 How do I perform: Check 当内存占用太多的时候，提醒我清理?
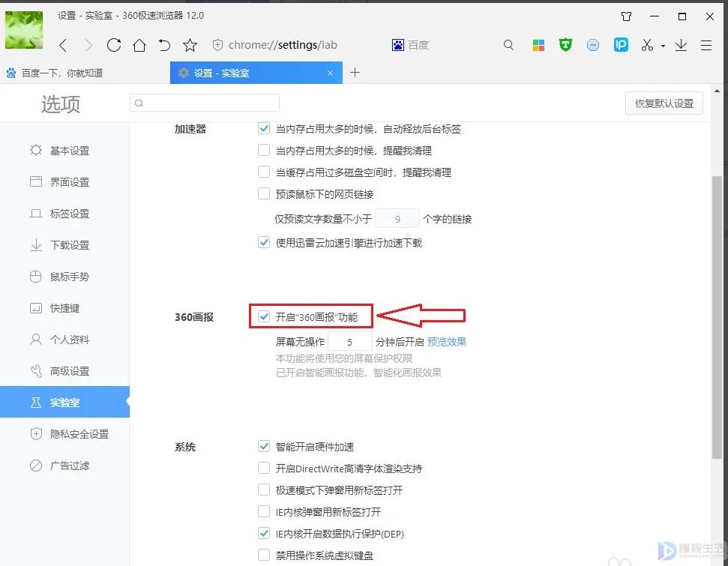click(264, 150)
